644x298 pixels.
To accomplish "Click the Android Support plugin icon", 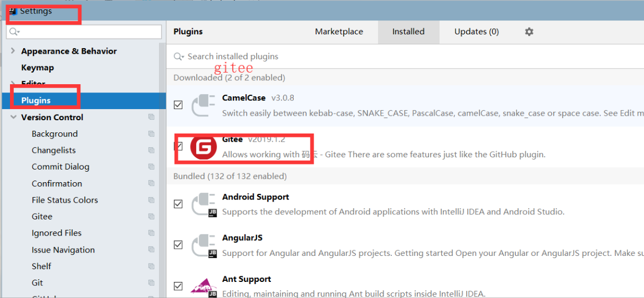I will point(204,204).
